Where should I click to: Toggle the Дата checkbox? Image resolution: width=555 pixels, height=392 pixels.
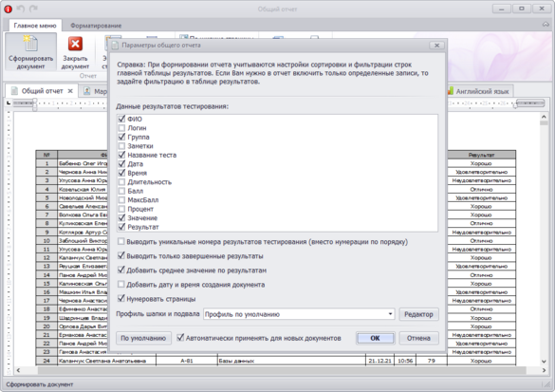tap(121, 164)
